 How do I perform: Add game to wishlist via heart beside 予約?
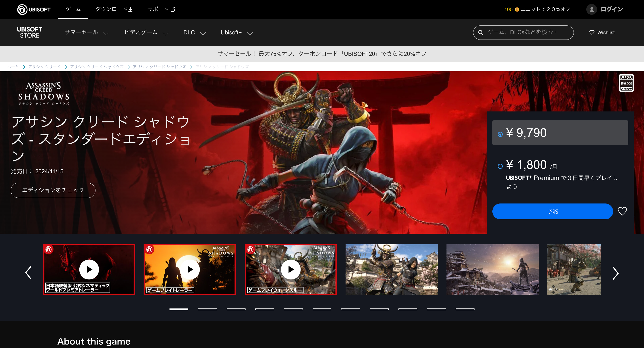coord(622,211)
